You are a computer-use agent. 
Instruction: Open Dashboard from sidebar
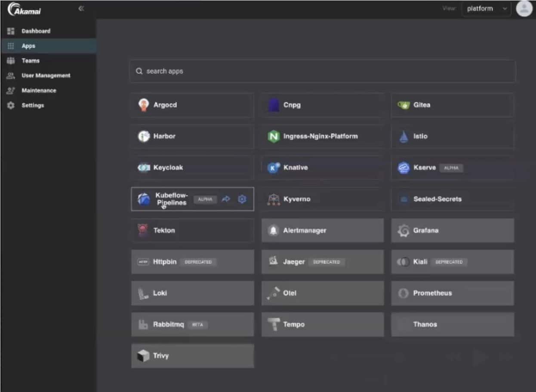[36, 31]
